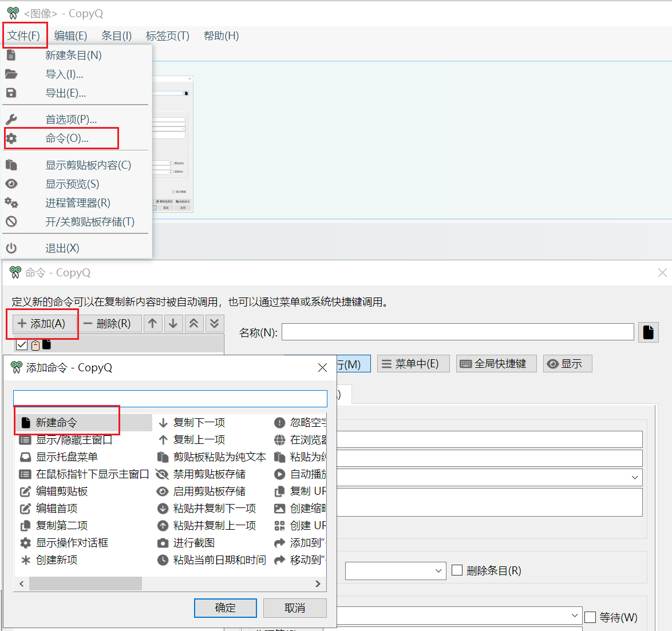
Task: Toggle the 等待(W) checkbox
Action: (590, 617)
